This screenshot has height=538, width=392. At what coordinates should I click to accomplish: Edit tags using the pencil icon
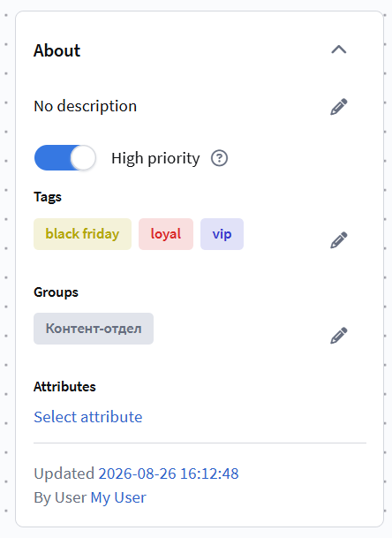(x=339, y=239)
